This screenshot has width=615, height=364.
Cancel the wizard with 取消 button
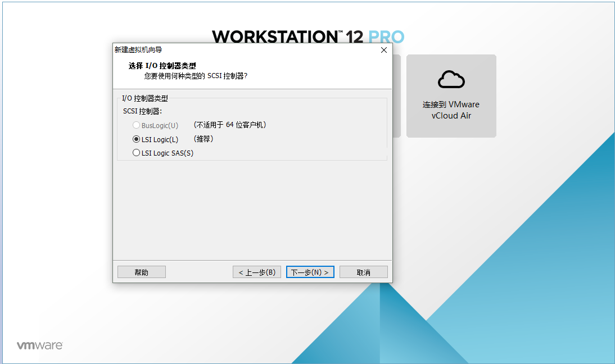point(364,272)
